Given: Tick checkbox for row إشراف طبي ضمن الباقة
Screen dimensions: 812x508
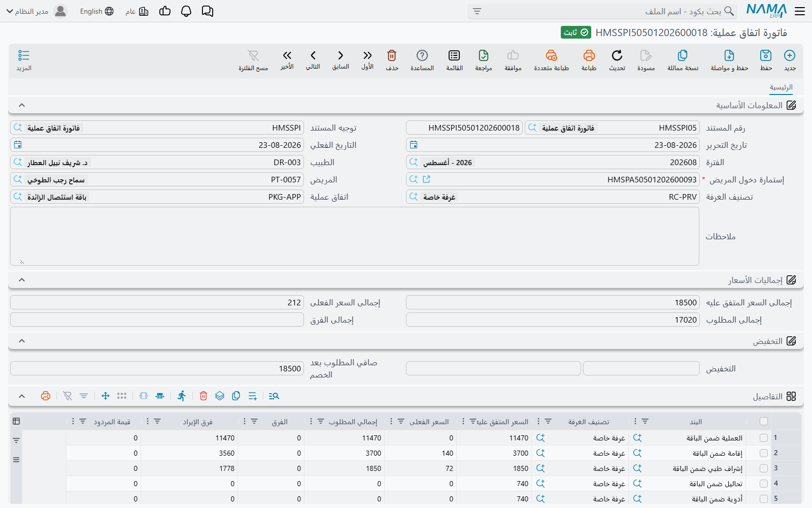Looking at the screenshot, I should [764, 468].
